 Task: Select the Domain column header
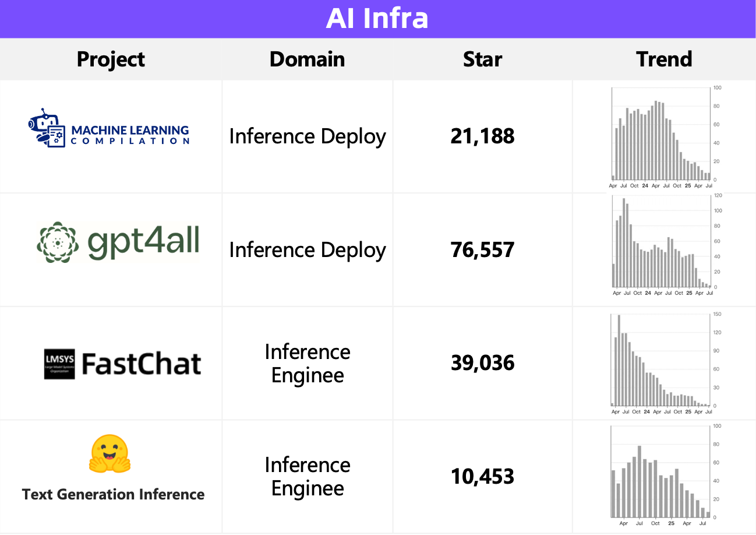point(307,59)
